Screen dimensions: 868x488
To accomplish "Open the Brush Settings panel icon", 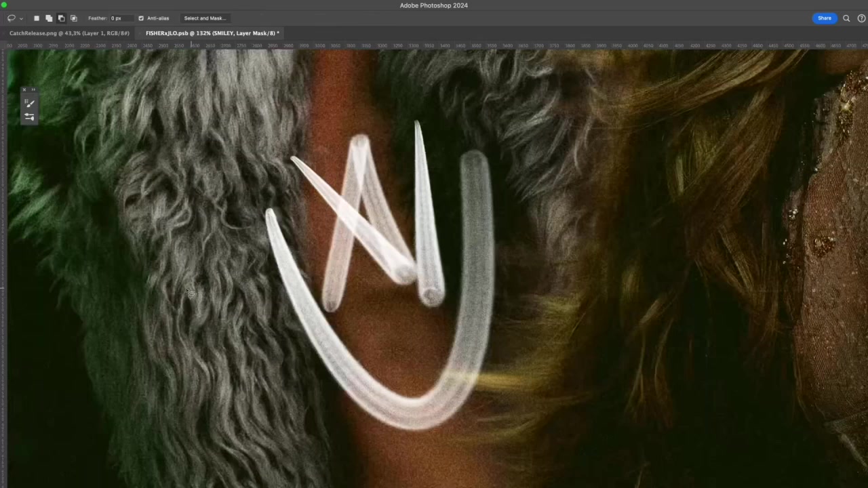I will pos(29,117).
